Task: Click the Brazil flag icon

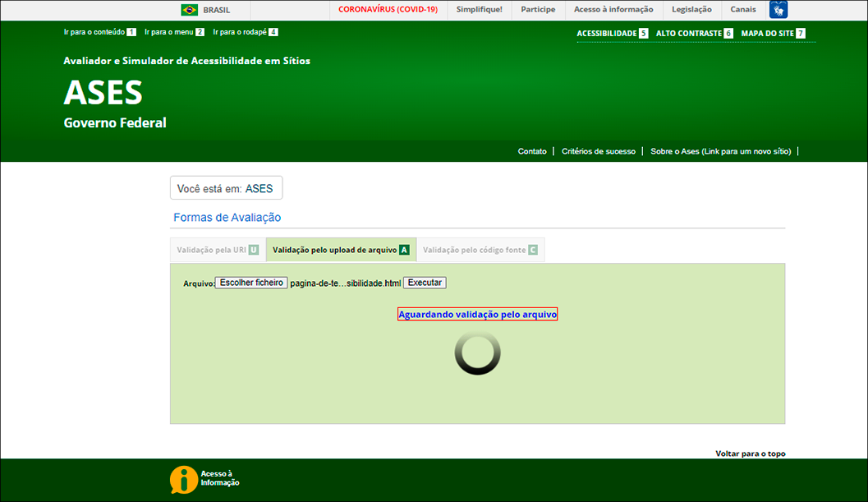Action: (190, 10)
